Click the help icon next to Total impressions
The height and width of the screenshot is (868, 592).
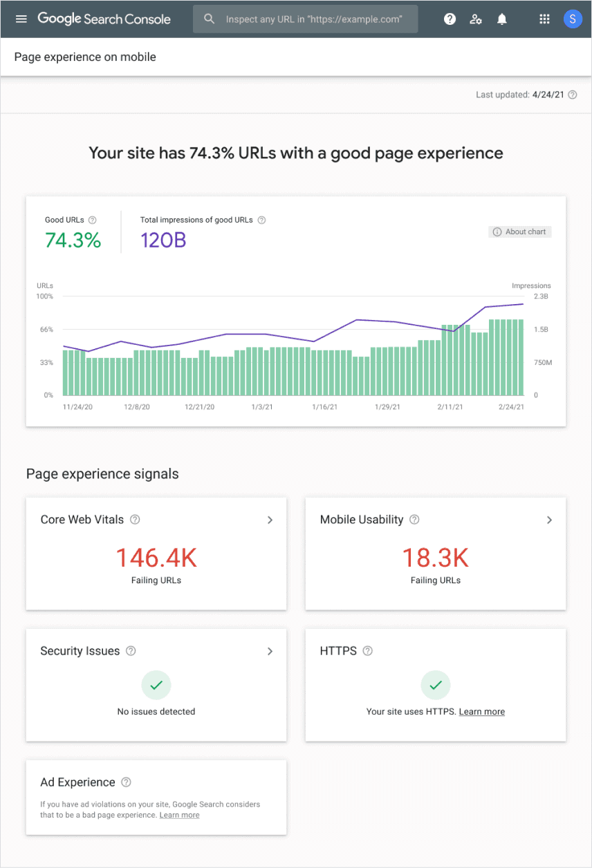[261, 220]
